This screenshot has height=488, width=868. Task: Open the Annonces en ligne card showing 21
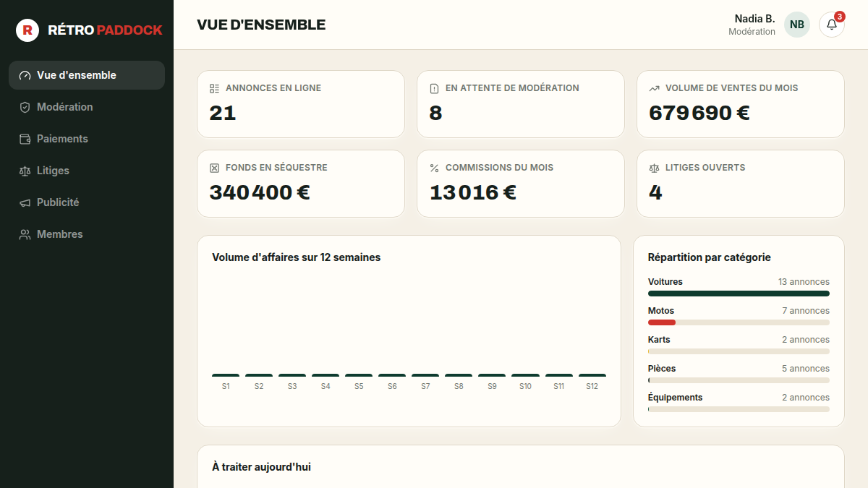tap(301, 104)
